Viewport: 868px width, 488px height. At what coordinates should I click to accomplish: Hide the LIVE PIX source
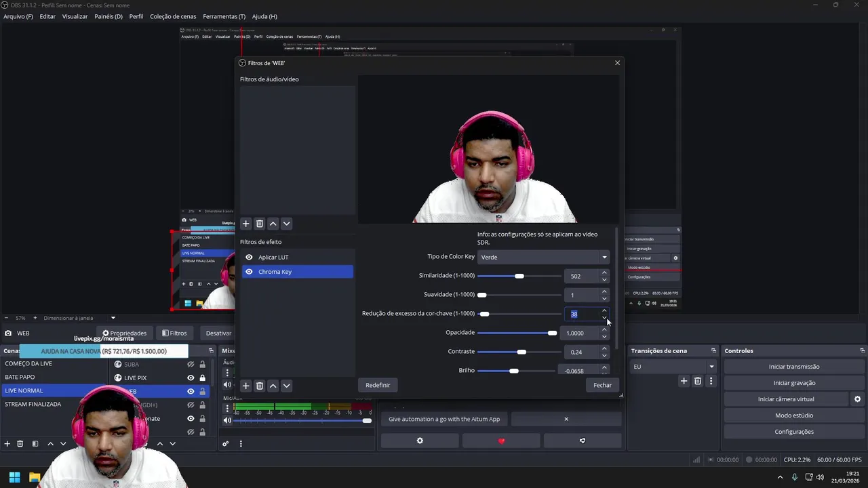(x=191, y=378)
